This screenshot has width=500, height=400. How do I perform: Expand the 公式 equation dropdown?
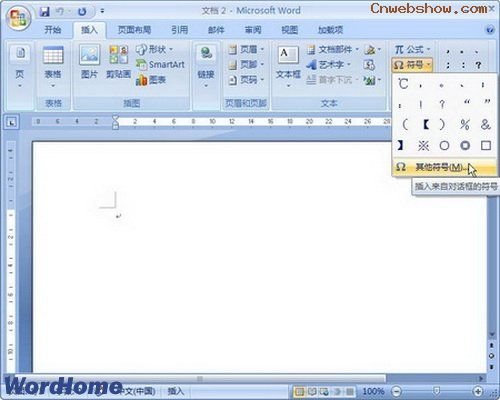(412, 50)
